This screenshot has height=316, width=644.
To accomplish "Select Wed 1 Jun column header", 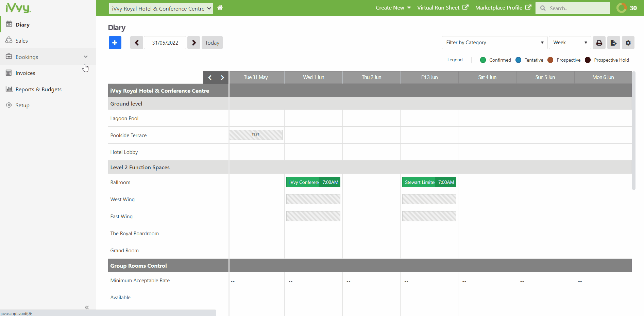I will [313, 77].
